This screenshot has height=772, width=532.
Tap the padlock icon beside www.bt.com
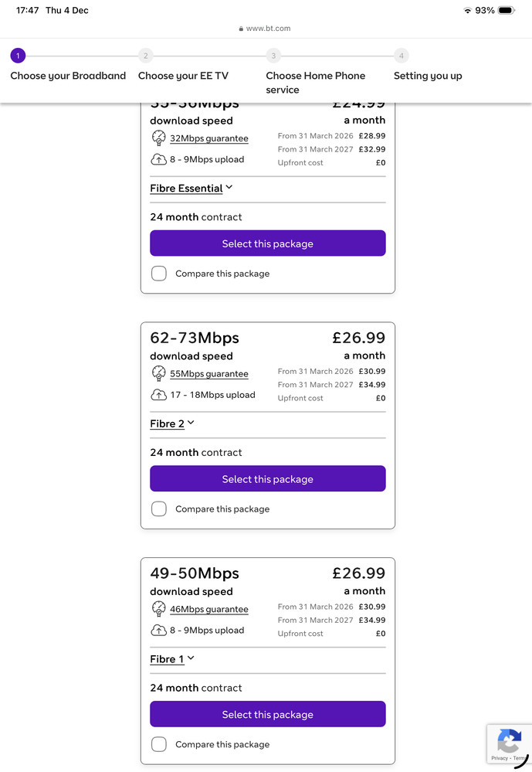click(242, 29)
